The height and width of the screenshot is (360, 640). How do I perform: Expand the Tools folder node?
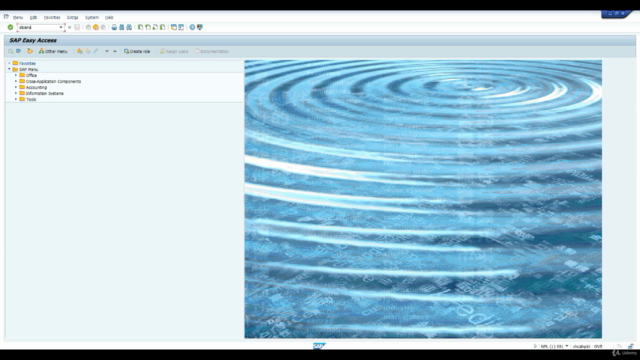16,99
